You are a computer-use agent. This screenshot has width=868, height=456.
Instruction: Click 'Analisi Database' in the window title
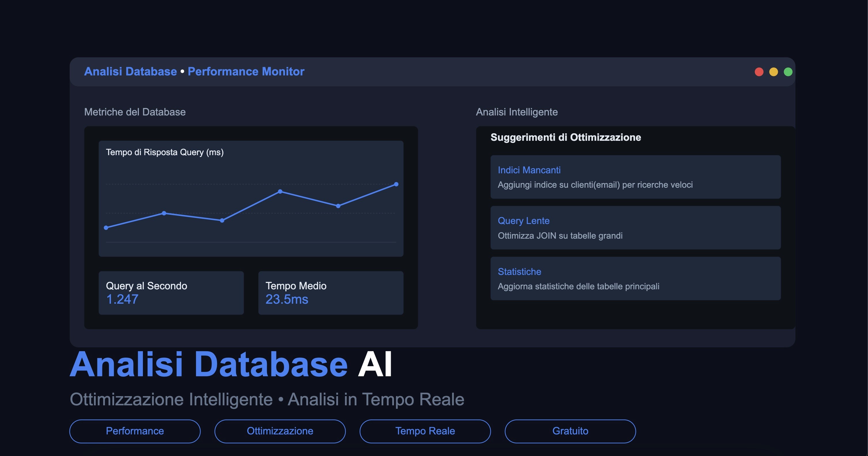tap(131, 72)
